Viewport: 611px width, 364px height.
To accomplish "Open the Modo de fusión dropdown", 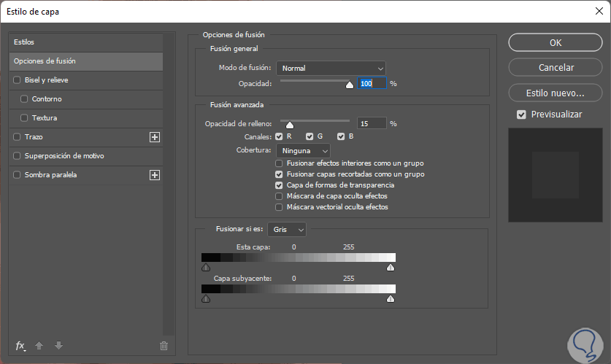I will coord(331,68).
